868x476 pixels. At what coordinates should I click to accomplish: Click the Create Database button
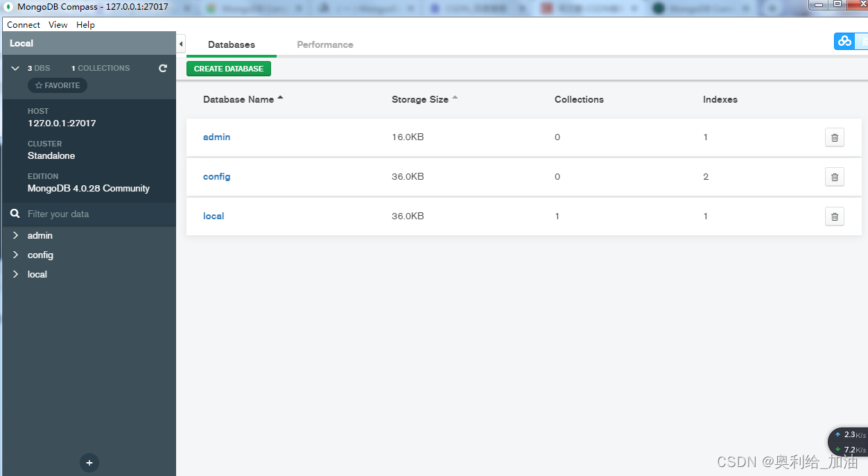[229, 69]
